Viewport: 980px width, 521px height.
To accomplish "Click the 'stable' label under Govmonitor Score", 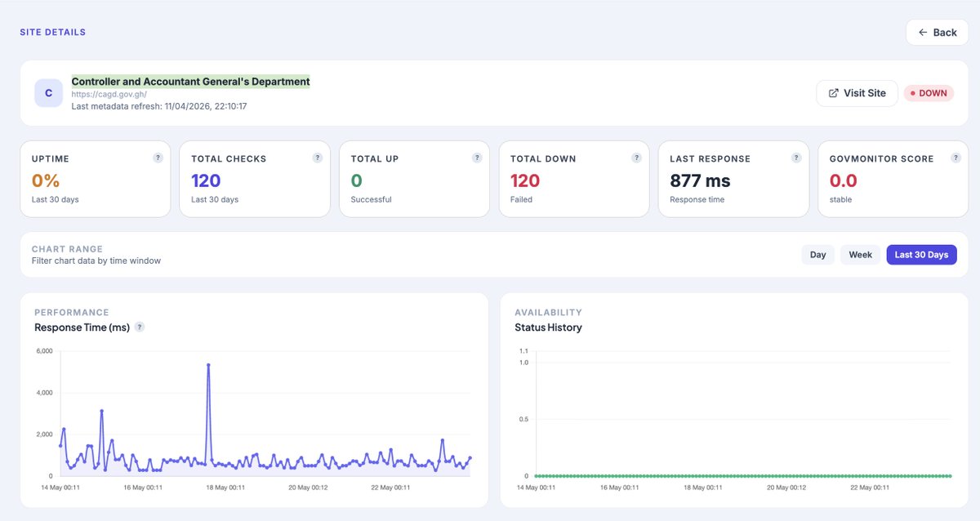I will [x=840, y=199].
